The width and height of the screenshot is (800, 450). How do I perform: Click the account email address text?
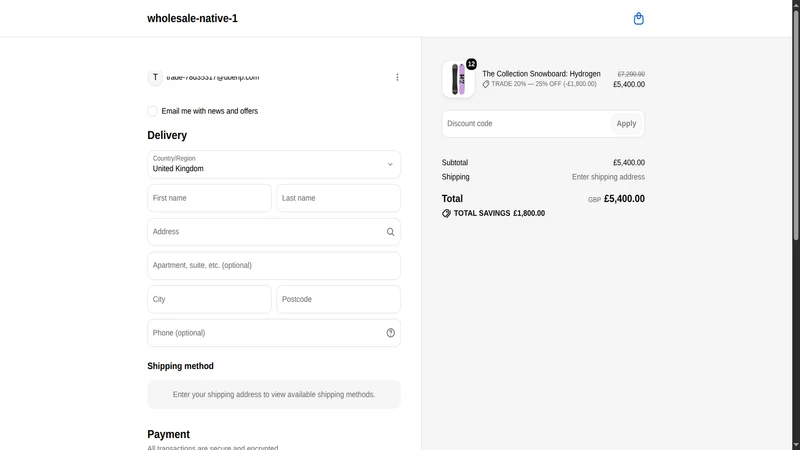pyautogui.click(x=213, y=78)
